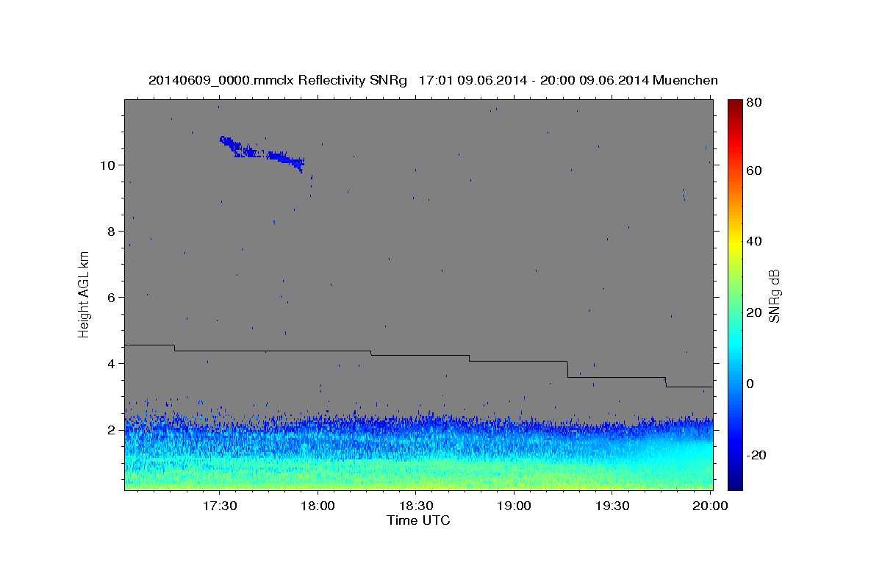The image size is (882, 588).
Task: Click the height tick label 8
Action: (x=110, y=231)
